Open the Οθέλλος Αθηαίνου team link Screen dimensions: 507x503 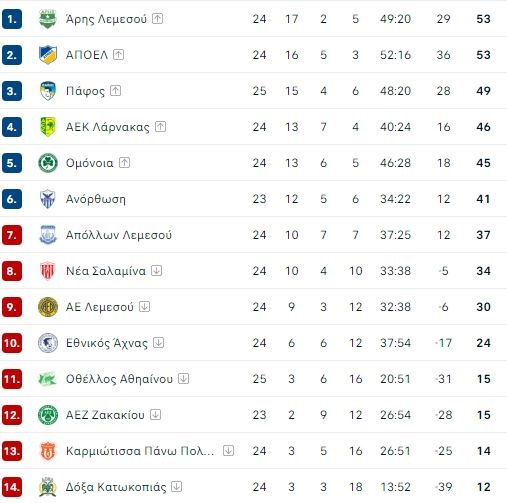tap(119, 379)
